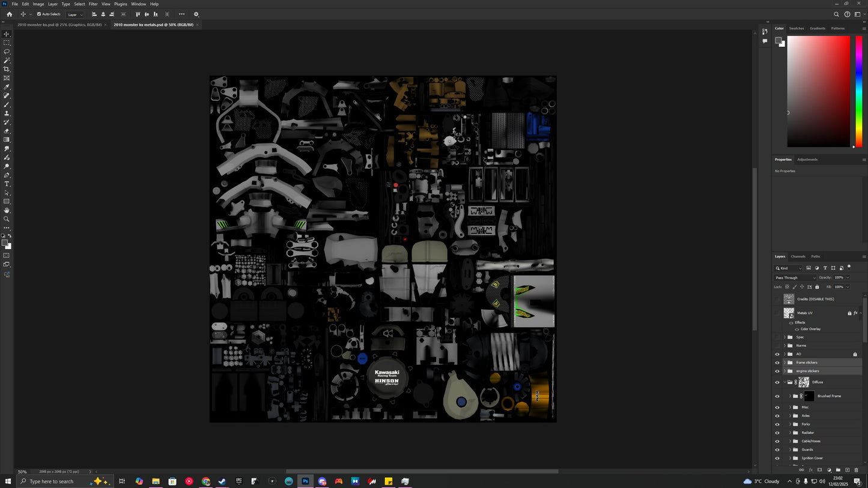868x488 pixels.
Task: Click the Home button in options bar
Action: pos(9,14)
